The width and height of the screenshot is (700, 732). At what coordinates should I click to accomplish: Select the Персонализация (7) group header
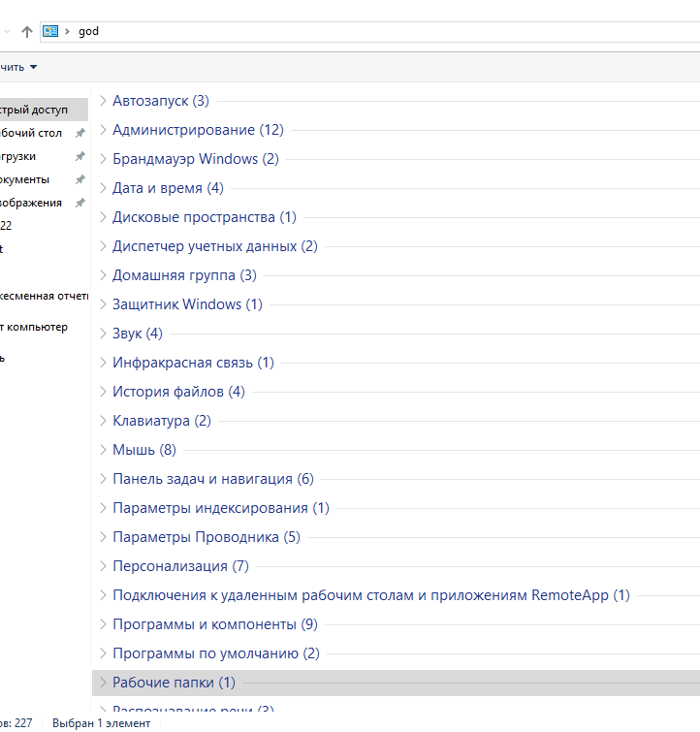coord(180,566)
